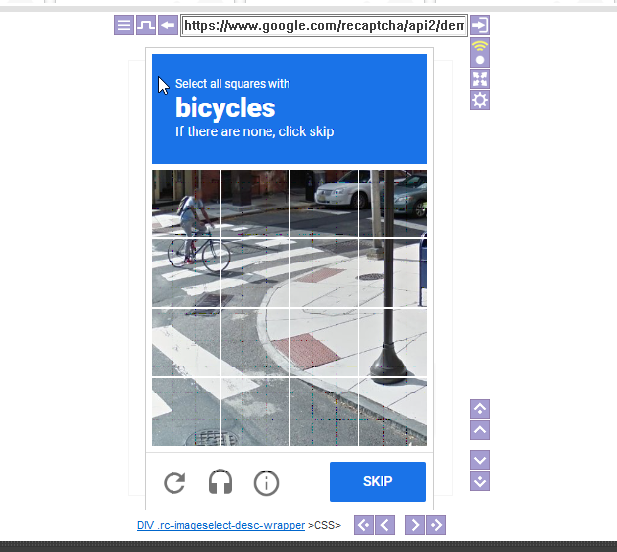Click the SKIP button

[x=378, y=482]
